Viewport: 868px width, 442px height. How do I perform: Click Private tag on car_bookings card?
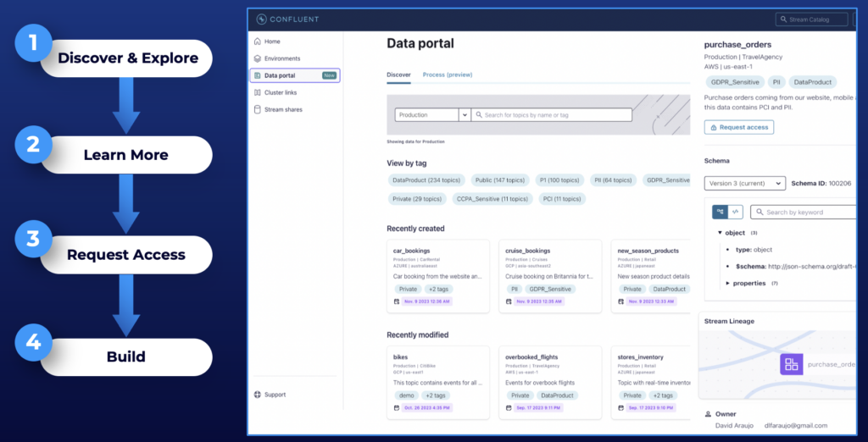coord(408,289)
